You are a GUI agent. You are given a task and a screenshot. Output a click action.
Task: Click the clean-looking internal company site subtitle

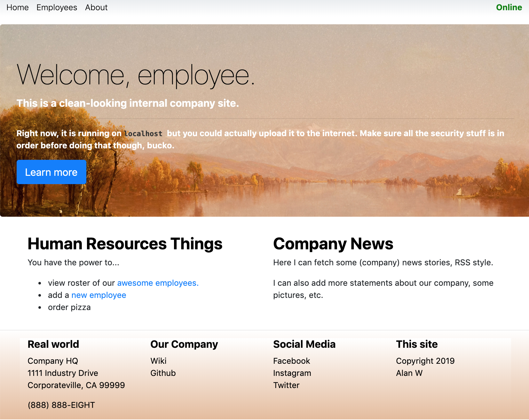[x=128, y=103]
